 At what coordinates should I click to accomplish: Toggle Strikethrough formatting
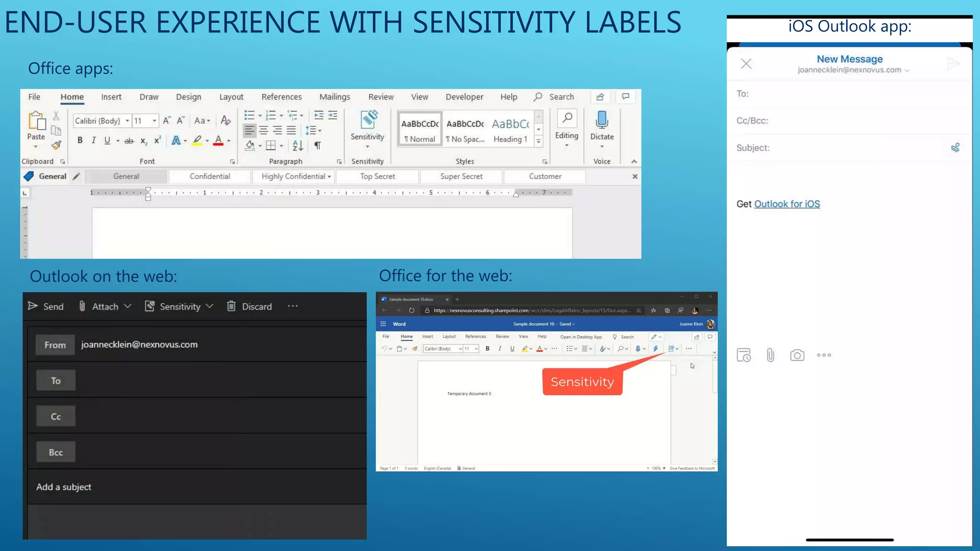pyautogui.click(x=129, y=141)
